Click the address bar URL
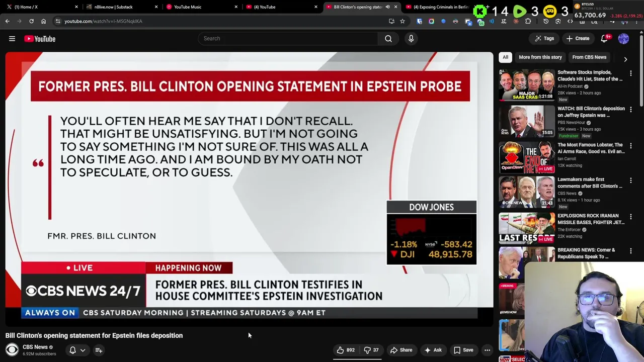644x362 pixels. [x=103, y=21]
